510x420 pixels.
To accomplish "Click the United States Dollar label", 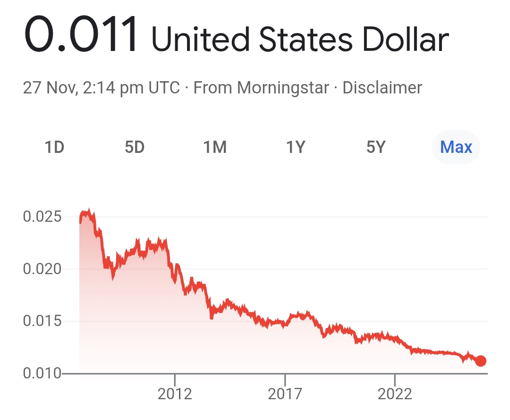I will (x=300, y=40).
